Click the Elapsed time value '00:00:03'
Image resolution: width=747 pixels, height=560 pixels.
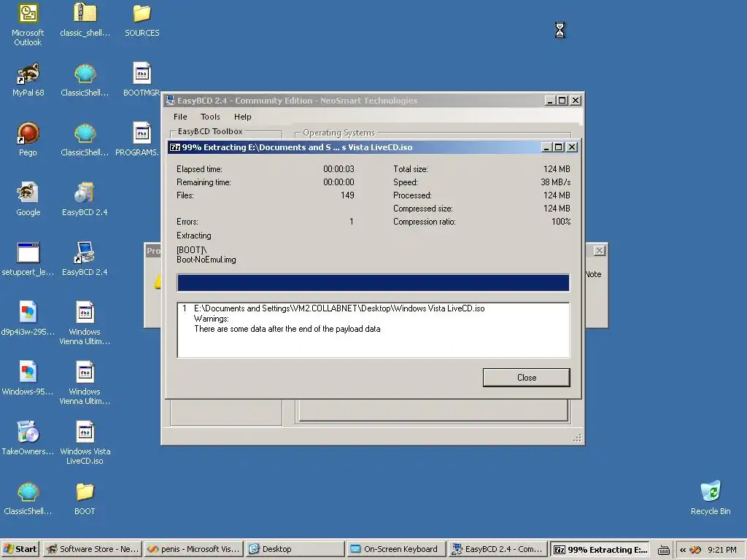(338, 169)
